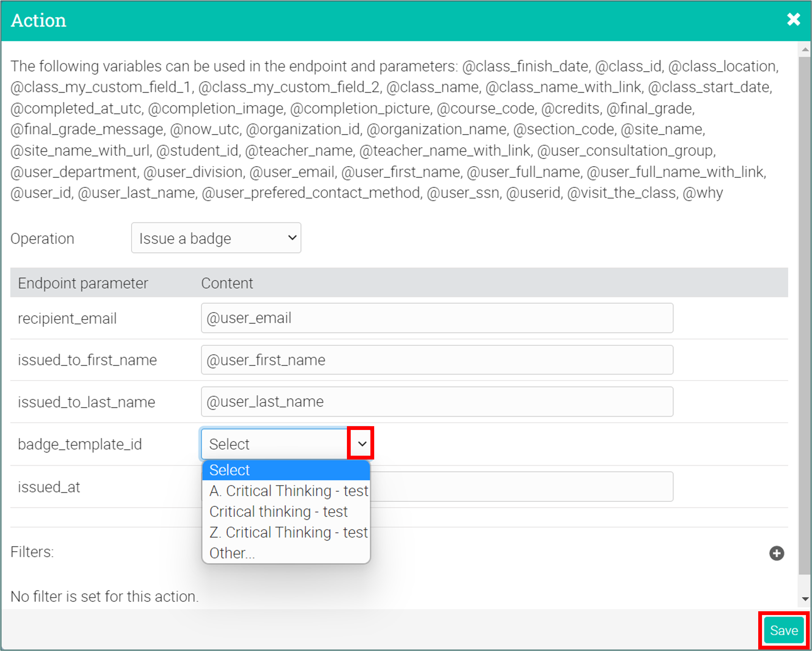Close the Action dialog with X
The width and height of the screenshot is (812, 651).
pos(793,19)
